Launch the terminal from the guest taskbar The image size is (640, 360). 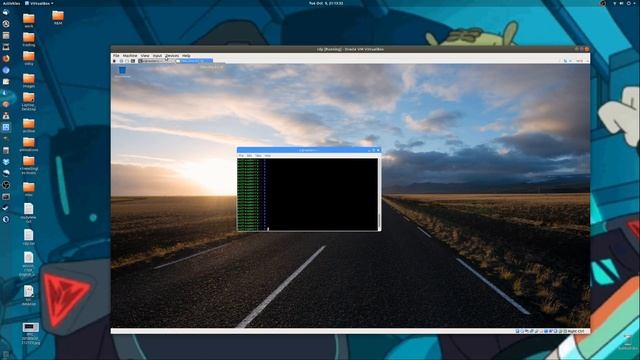tap(133, 61)
